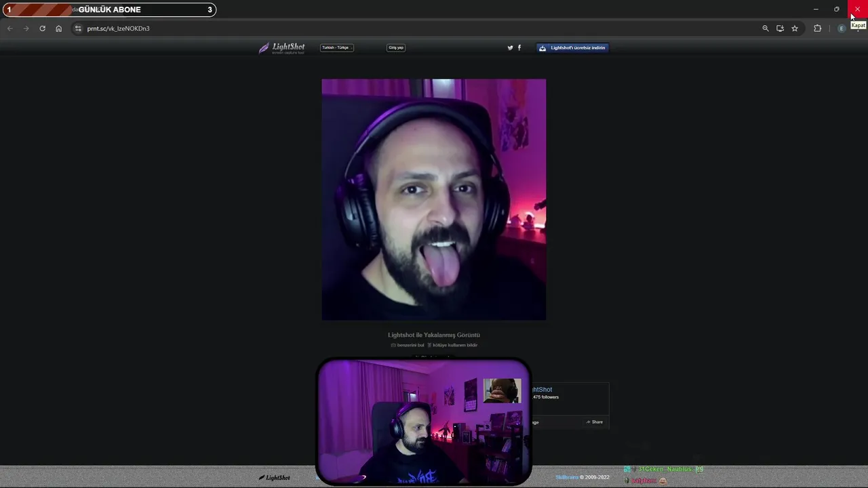Open LightShot's Facebook icon link
Image resolution: width=868 pixels, height=488 pixels.
[519, 47]
